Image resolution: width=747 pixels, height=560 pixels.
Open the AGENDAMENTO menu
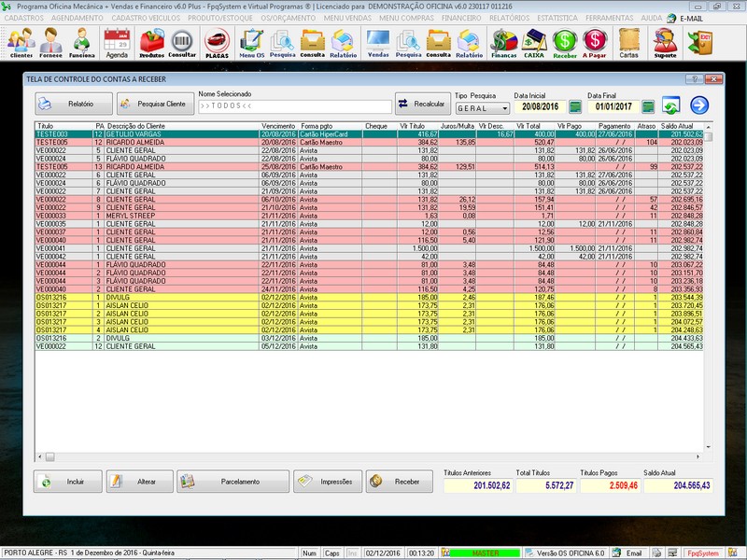click(x=78, y=18)
